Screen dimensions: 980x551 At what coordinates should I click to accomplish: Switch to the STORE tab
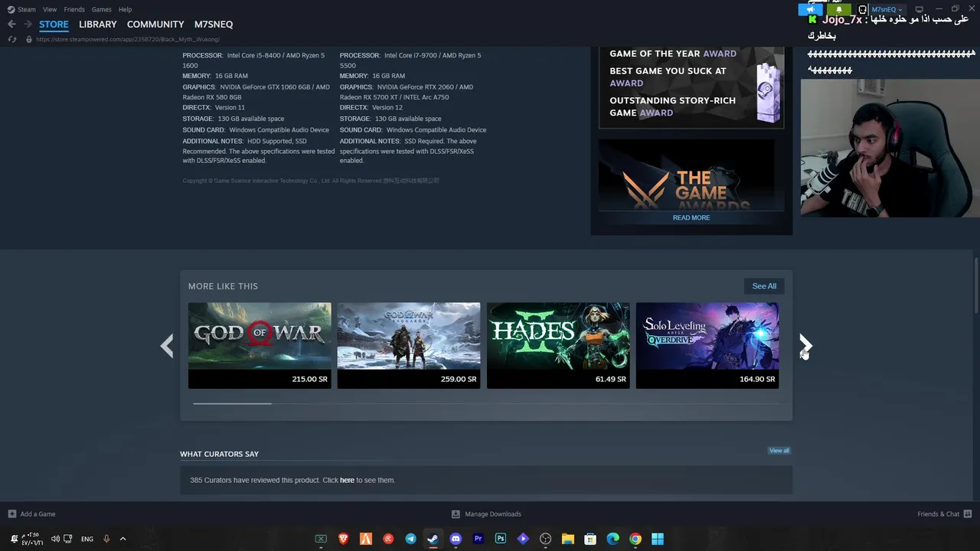54,24
